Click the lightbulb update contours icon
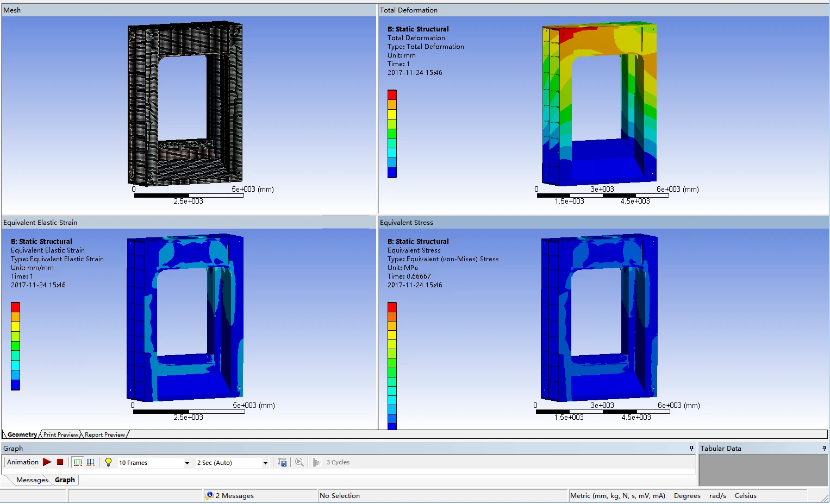Screen dimensions: 830x504 pyautogui.click(x=108, y=462)
